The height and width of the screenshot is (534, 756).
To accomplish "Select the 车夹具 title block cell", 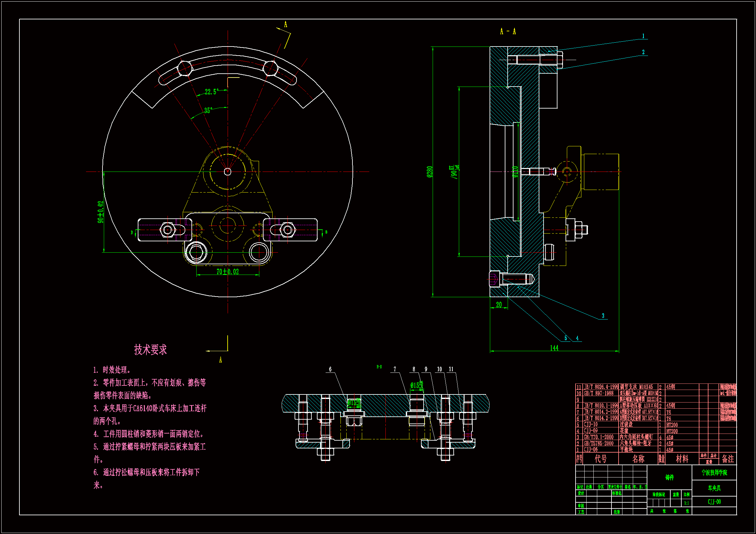I will pyautogui.click(x=714, y=488).
